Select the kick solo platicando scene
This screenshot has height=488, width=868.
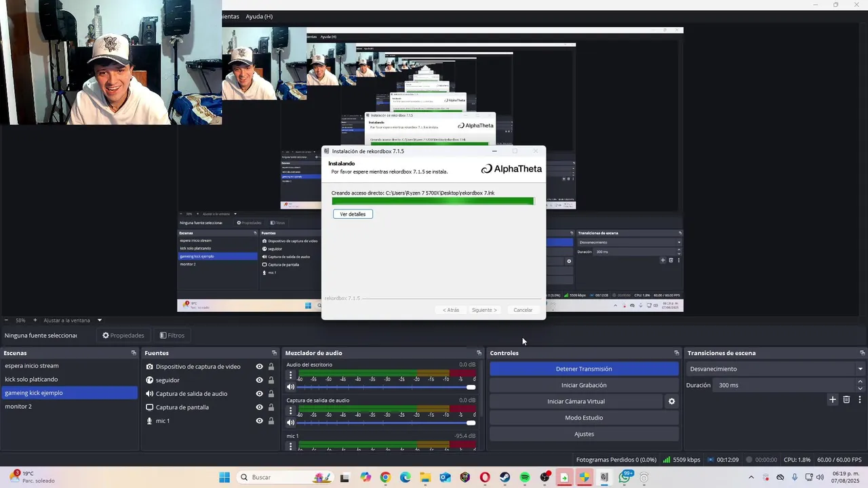tap(69, 380)
